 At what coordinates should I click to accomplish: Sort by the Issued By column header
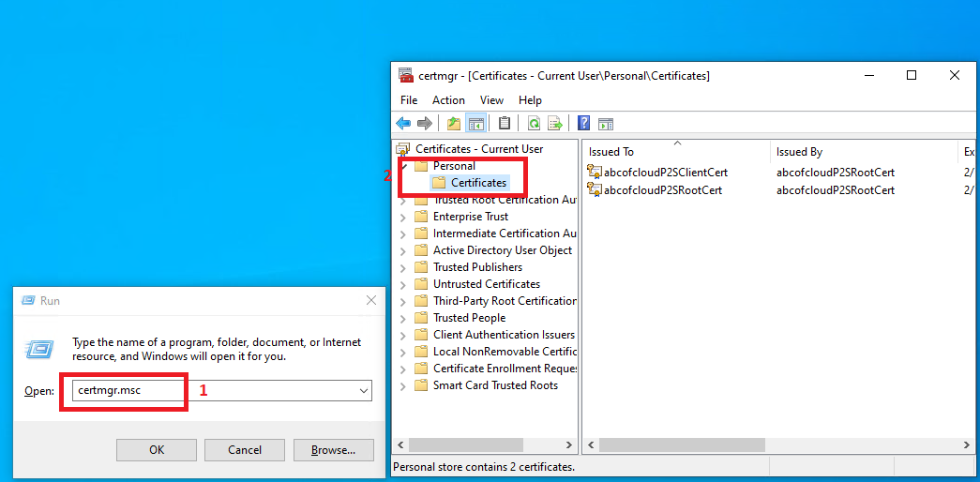(864, 151)
